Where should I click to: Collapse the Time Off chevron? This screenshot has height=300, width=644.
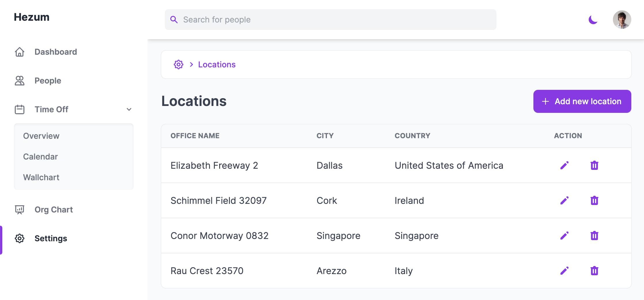click(129, 109)
